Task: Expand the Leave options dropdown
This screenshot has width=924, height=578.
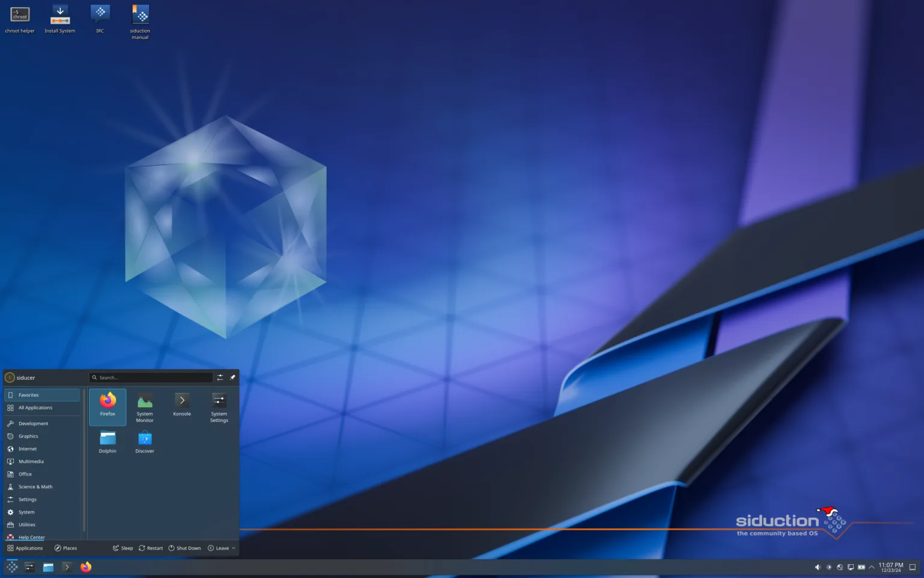Action: pos(222,548)
